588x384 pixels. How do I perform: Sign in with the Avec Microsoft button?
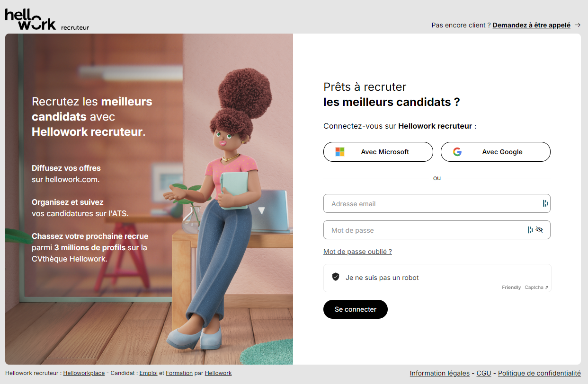(x=378, y=152)
